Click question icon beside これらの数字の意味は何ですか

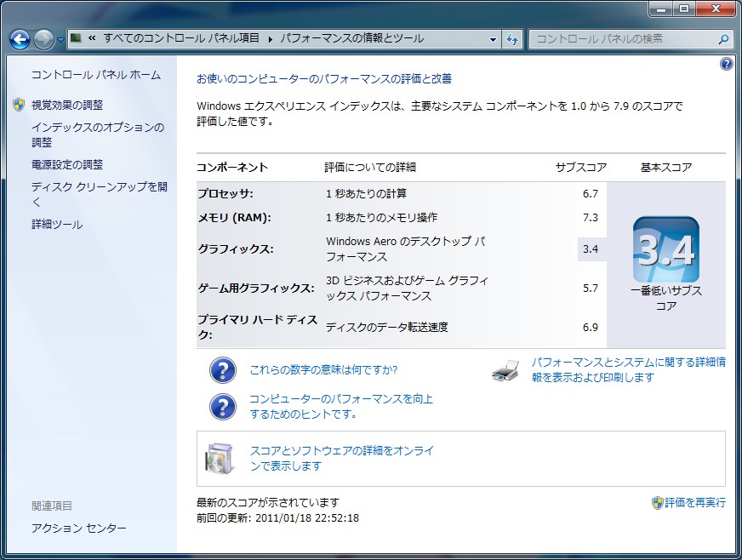click(x=222, y=370)
